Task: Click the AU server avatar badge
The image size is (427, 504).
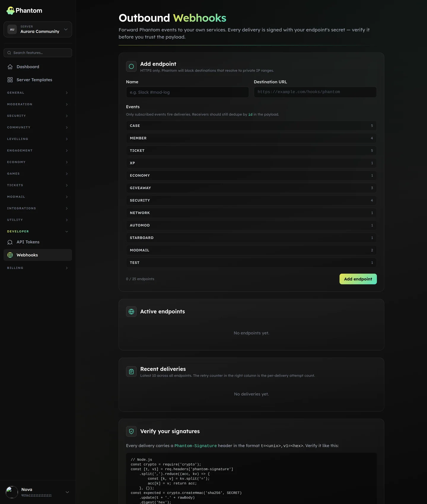Action: pyautogui.click(x=12, y=29)
